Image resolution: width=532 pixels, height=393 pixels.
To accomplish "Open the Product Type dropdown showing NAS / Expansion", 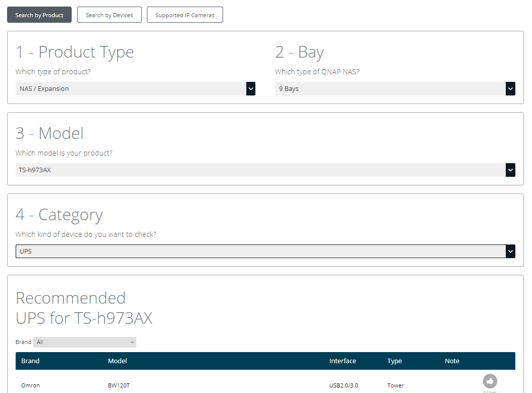I will click(135, 89).
